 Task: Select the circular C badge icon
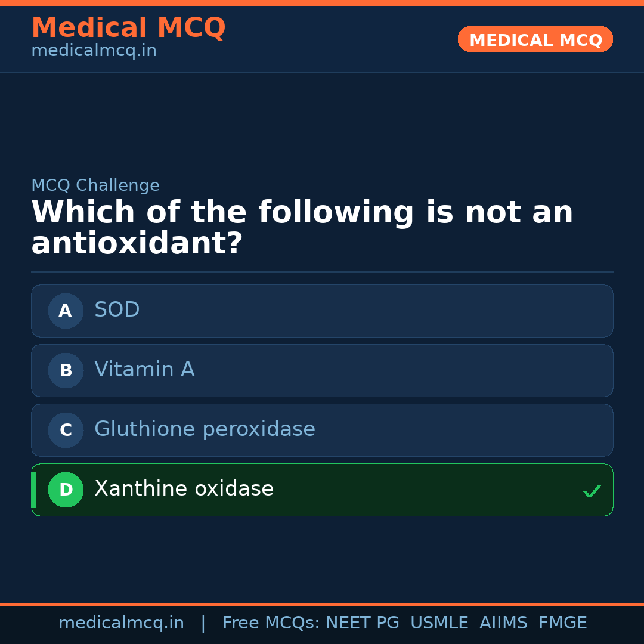(66, 430)
